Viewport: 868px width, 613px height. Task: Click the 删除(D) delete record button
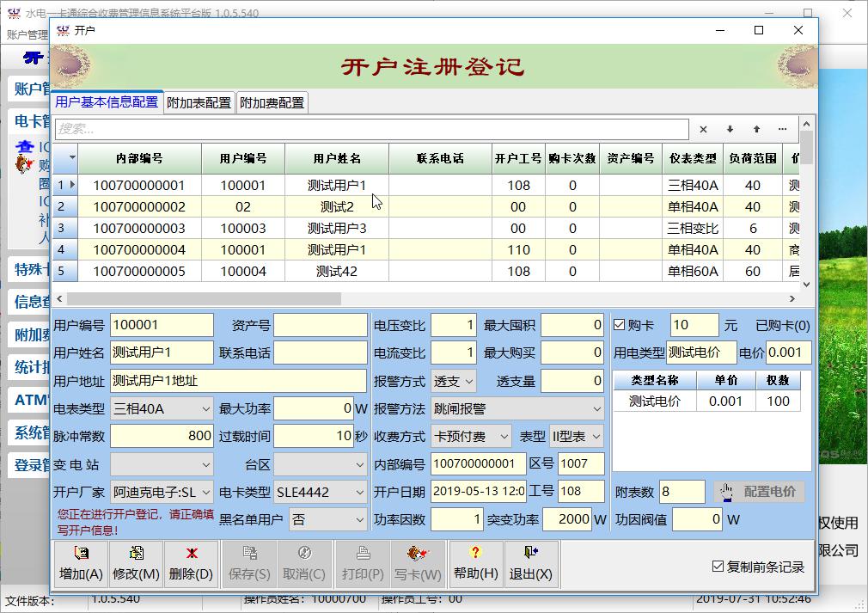tap(191, 564)
